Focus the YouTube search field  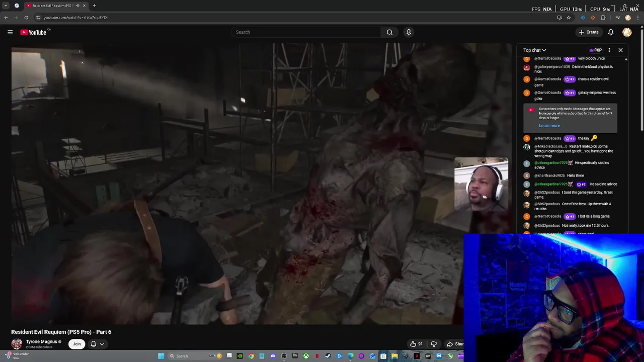click(306, 32)
